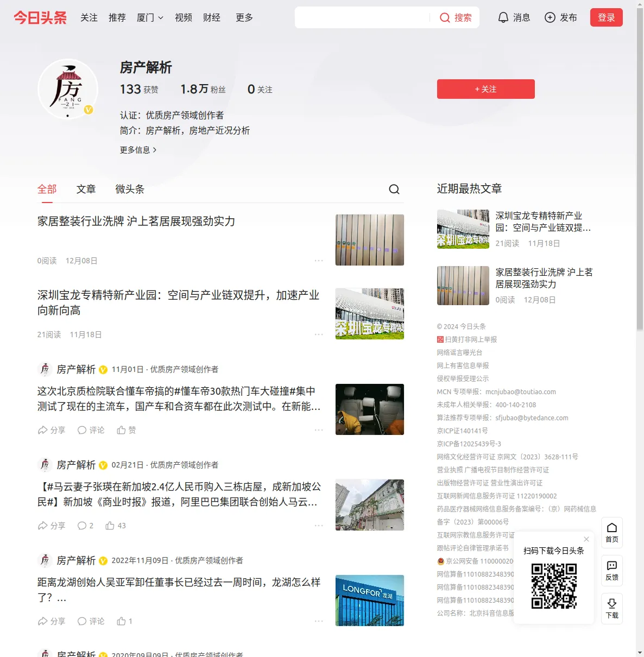Open the car interior thumbnail of 懂车帝 post
644x657 pixels.
370,409
